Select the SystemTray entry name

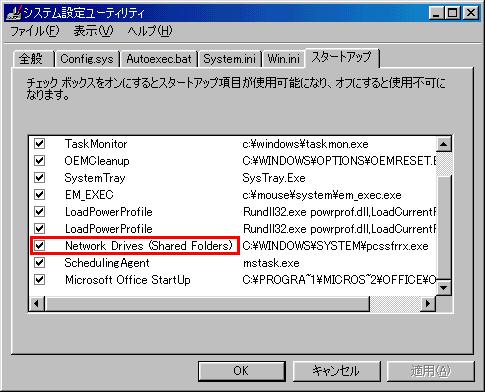pyautogui.click(x=95, y=178)
